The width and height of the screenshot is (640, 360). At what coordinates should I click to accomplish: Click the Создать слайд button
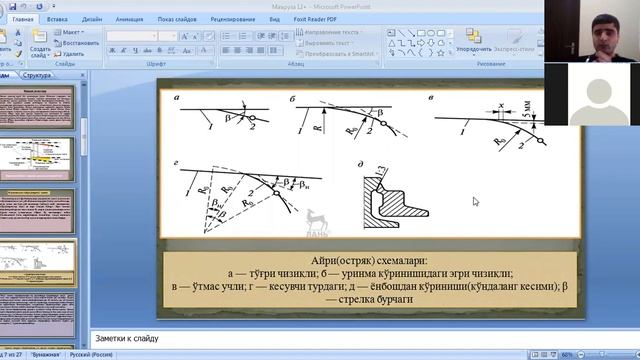click(40, 44)
